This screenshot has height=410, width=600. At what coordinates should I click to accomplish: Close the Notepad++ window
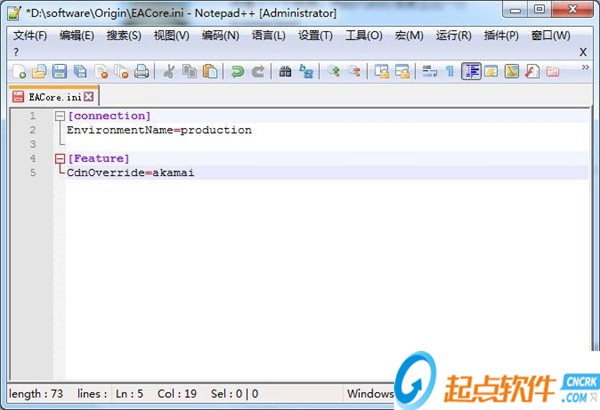(572, 9)
